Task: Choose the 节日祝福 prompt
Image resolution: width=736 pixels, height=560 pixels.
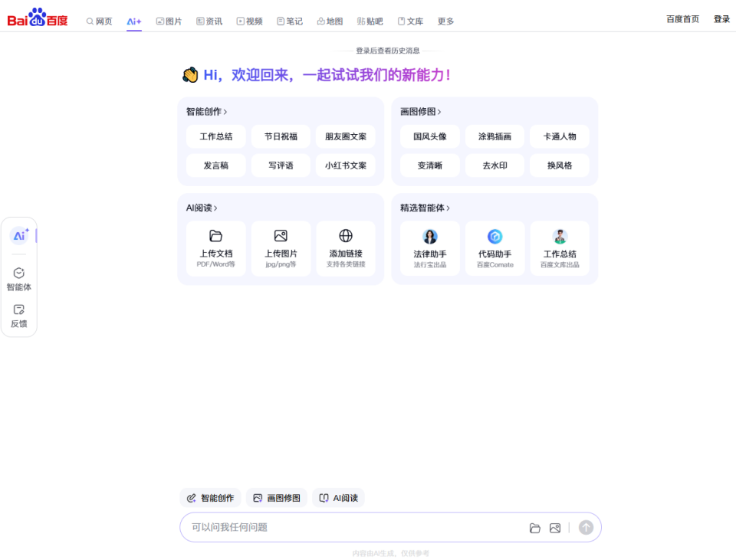Action: click(281, 136)
